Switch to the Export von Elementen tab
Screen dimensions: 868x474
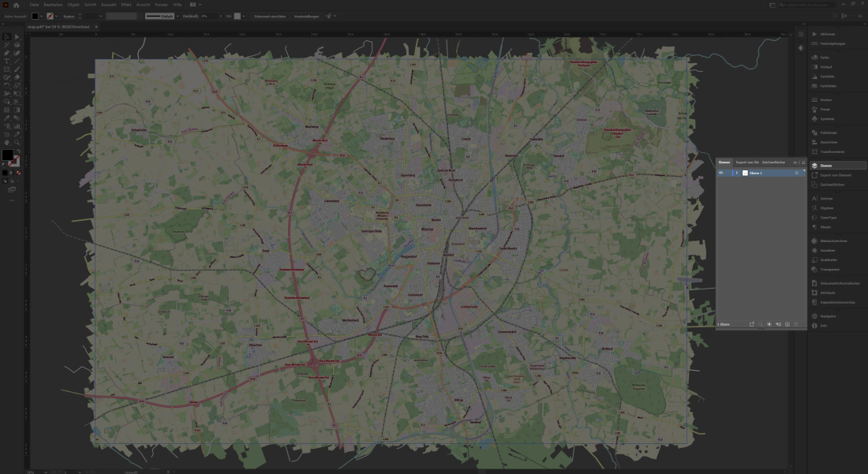(x=747, y=162)
